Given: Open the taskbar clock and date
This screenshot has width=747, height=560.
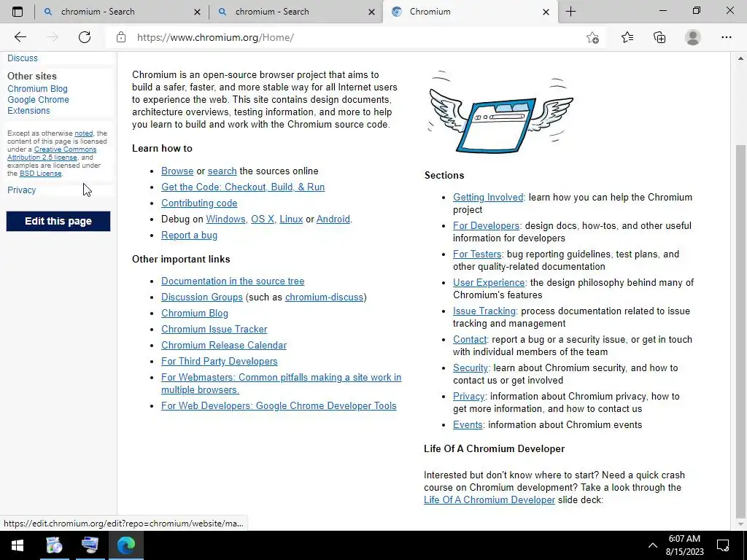Looking at the screenshot, I should point(684,545).
